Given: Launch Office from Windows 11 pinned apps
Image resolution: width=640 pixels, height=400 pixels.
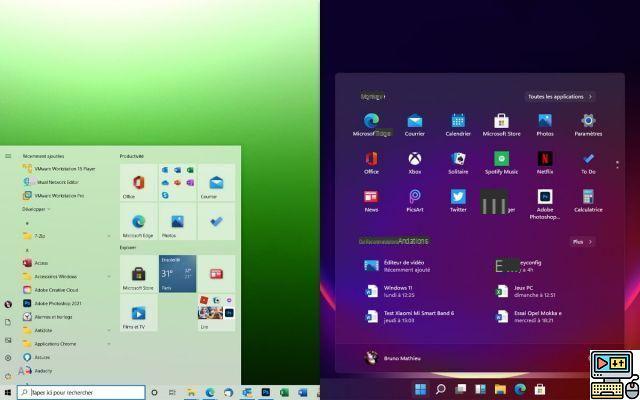Looking at the screenshot, I should click(371, 163).
